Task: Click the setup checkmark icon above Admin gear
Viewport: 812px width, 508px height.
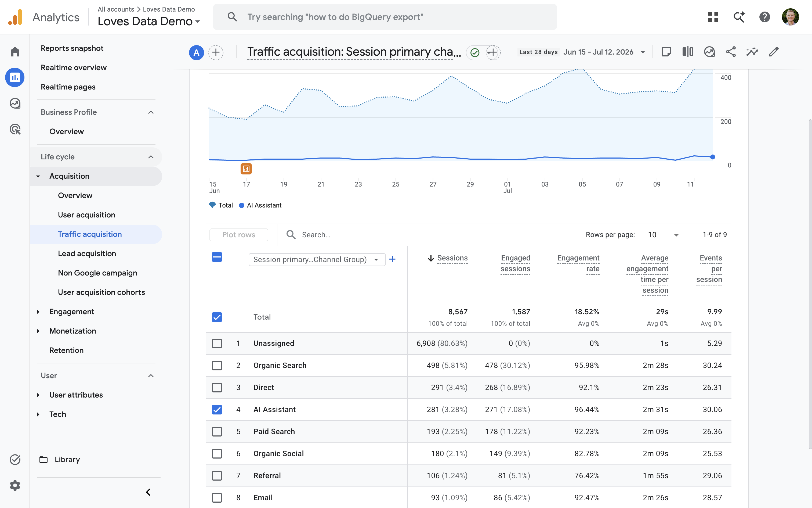Action: click(15, 459)
